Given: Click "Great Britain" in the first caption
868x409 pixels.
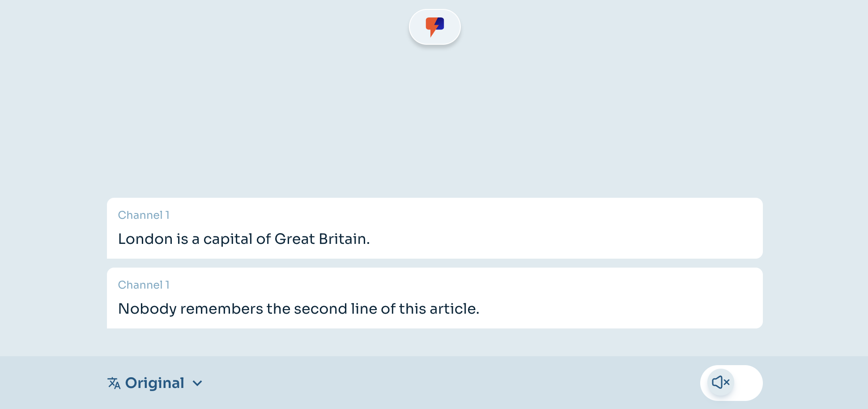Looking at the screenshot, I should (x=320, y=239).
